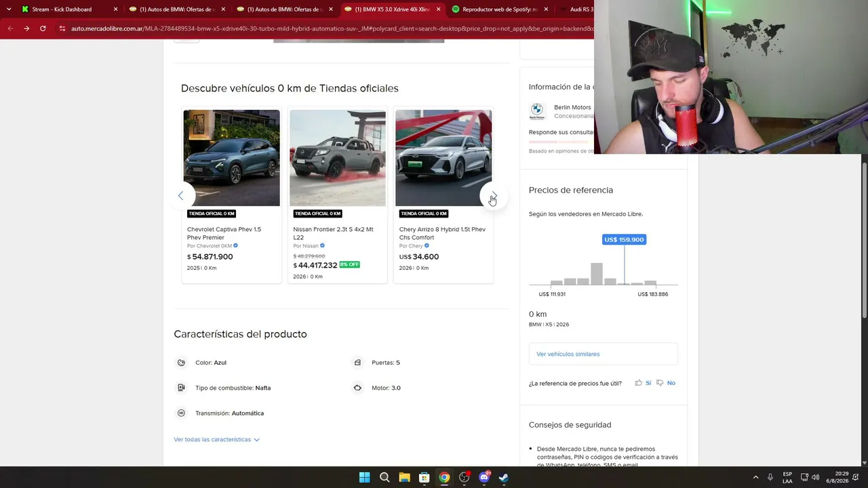Open the Chevrolet Captiva Phev photo
The width and height of the screenshot is (868, 488).
click(x=231, y=158)
